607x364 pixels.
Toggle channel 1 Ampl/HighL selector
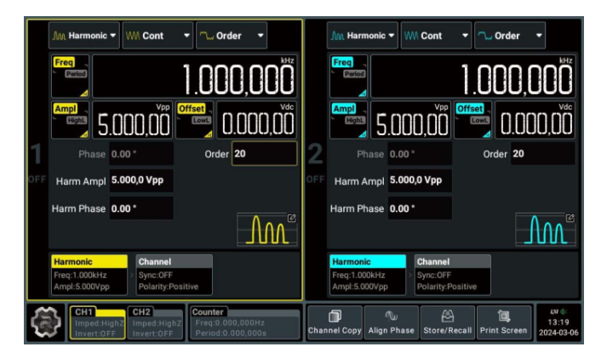pyautogui.click(x=70, y=120)
